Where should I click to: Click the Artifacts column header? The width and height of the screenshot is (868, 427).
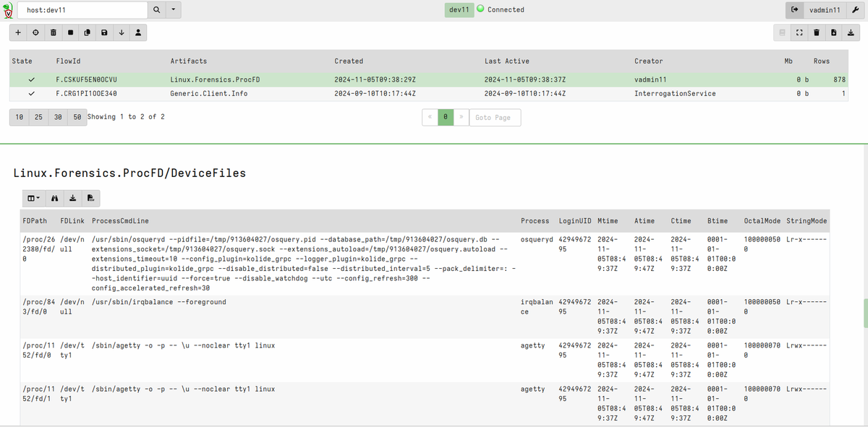[x=188, y=61]
